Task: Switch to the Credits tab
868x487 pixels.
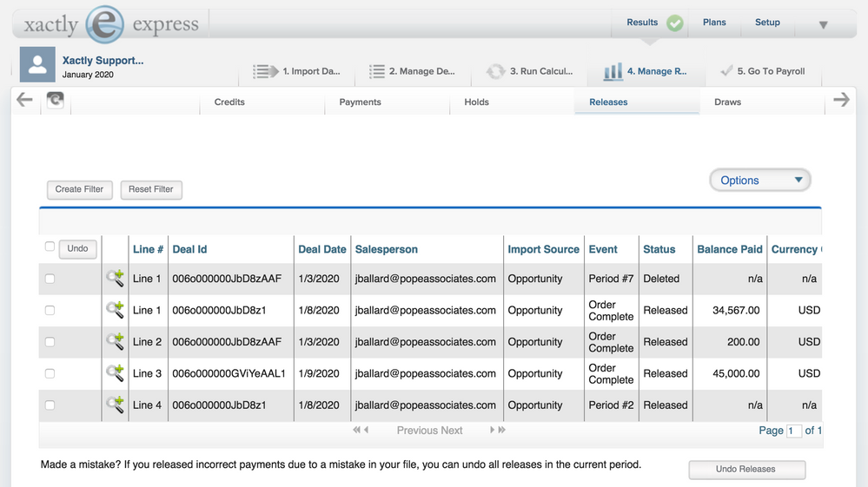Action: point(229,102)
